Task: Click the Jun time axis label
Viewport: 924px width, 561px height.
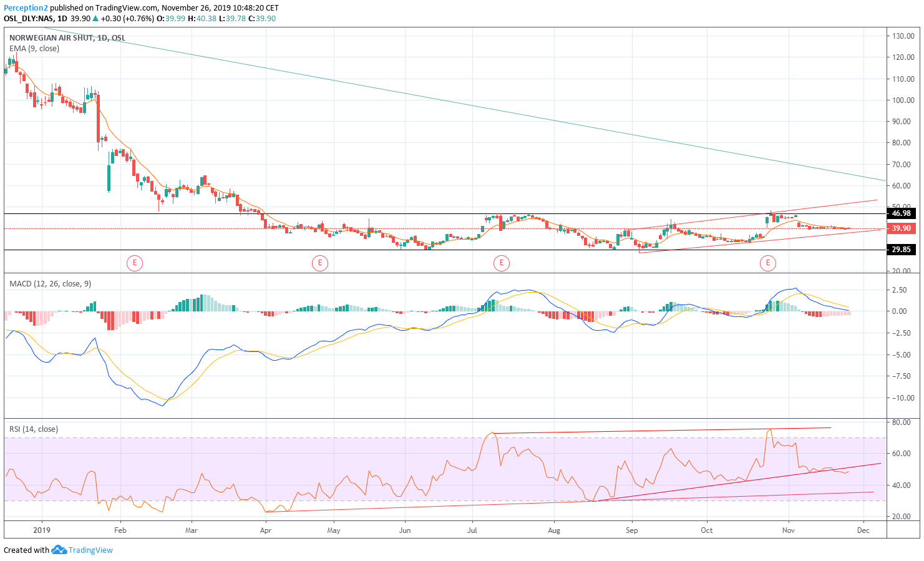Action: pos(405,530)
